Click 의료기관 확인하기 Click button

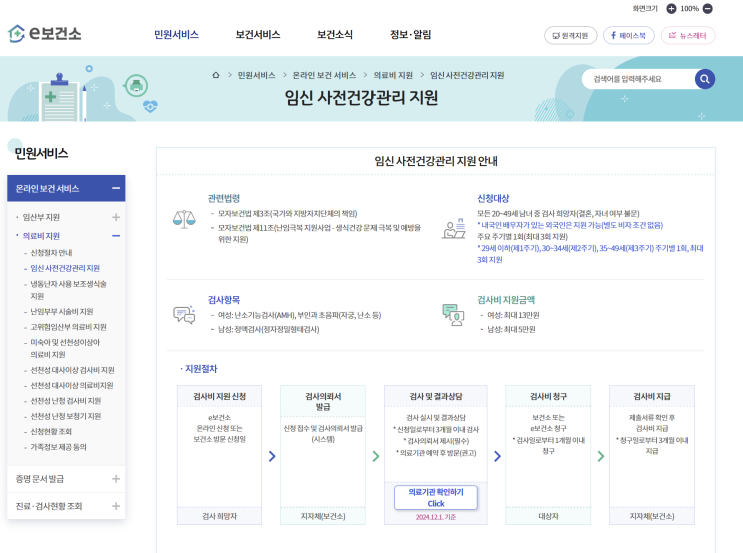point(435,498)
